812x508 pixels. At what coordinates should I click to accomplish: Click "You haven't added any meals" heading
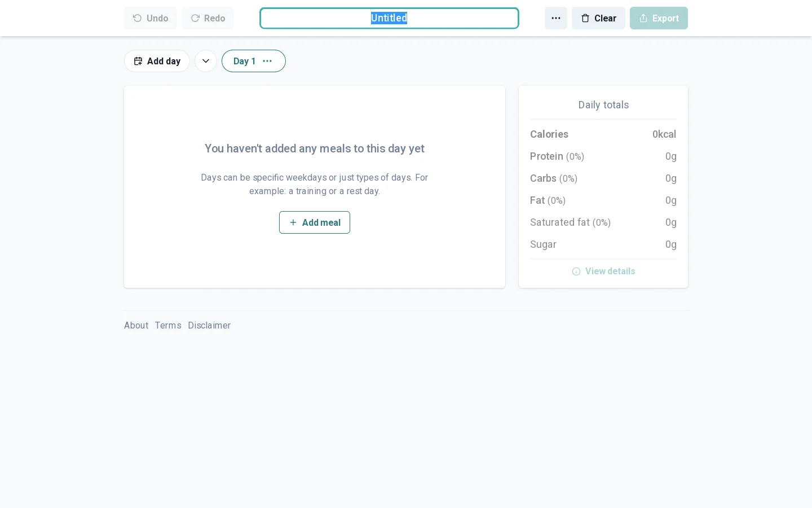315,148
